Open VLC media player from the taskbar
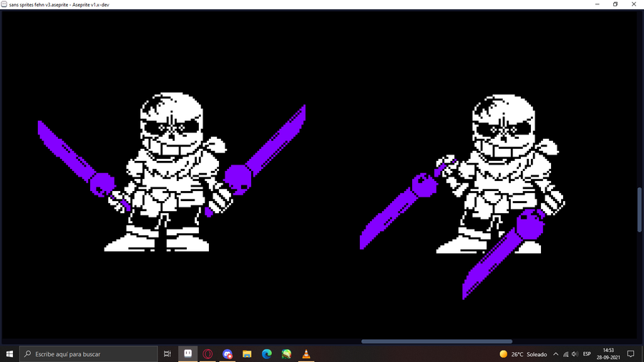644x362 pixels. coord(306,354)
